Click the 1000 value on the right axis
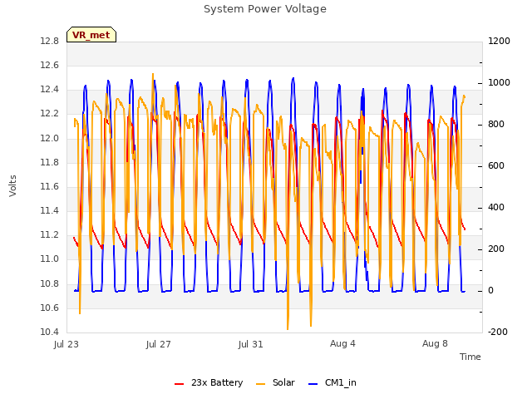The height and width of the screenshot is (399, 532). pos(499,82)
